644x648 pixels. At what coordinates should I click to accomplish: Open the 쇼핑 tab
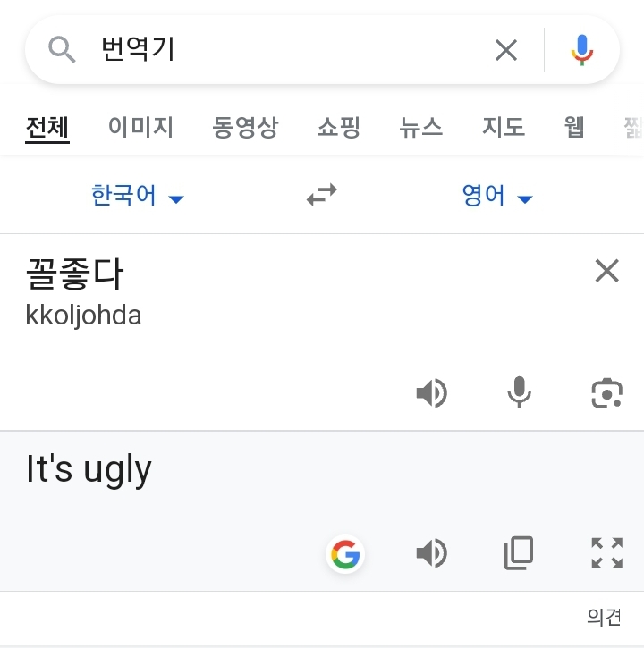(338, 127)
